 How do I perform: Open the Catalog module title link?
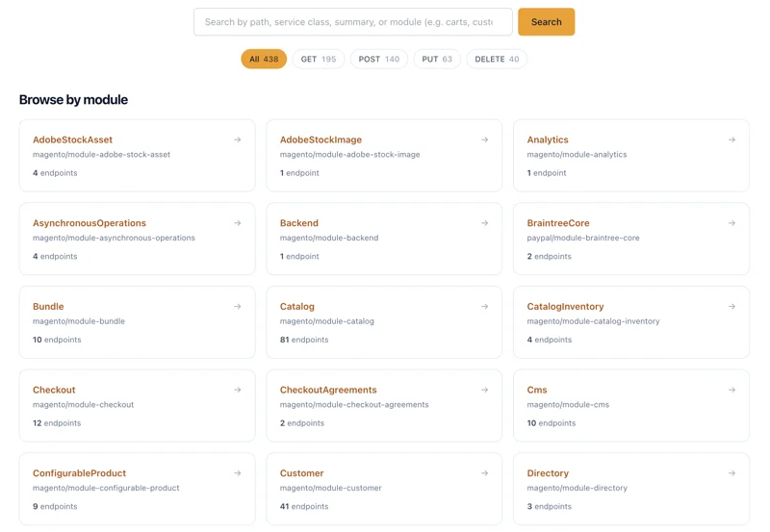297,307
